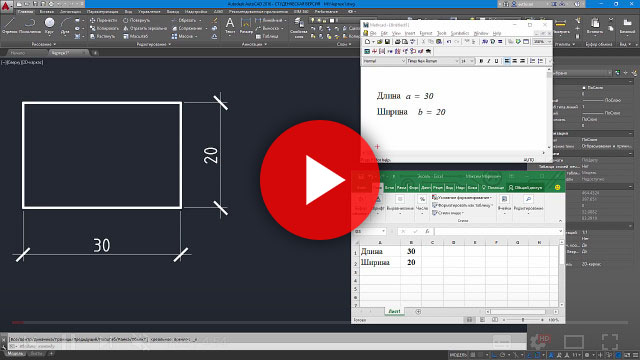This screenshot has width=640, height=360.
Task: Toggle Italic formatting in Mathcad
Action: pos(489,61)
